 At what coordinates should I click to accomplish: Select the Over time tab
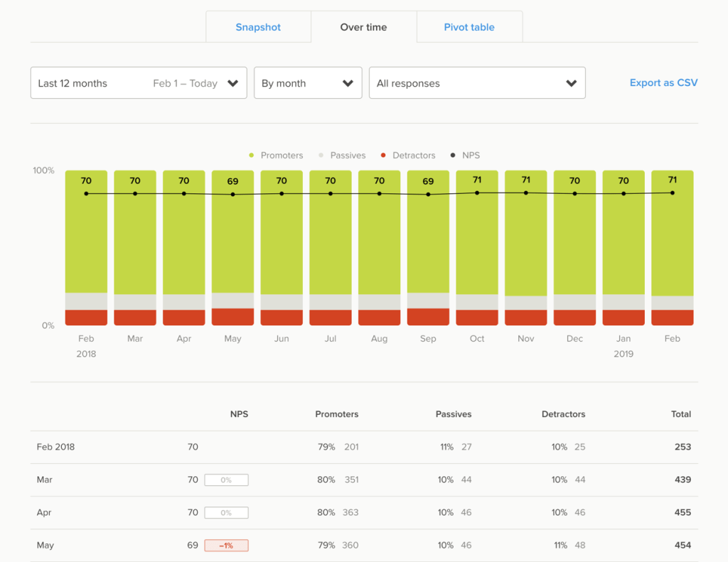(x=363, y=27)
